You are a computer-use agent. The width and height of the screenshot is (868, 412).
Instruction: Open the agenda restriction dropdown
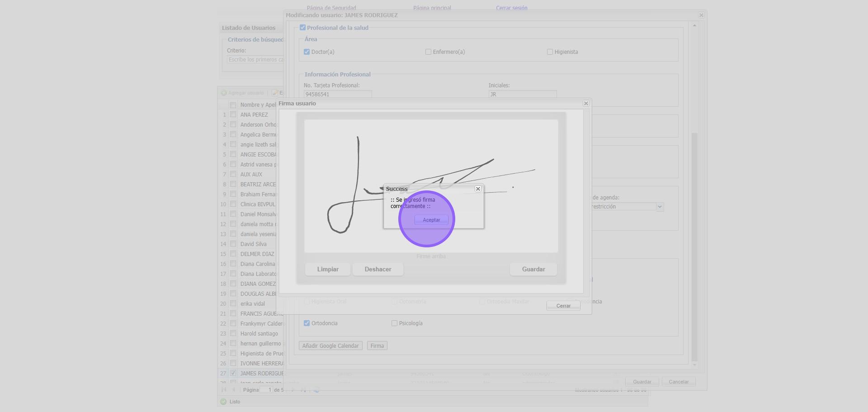[660, 207]
